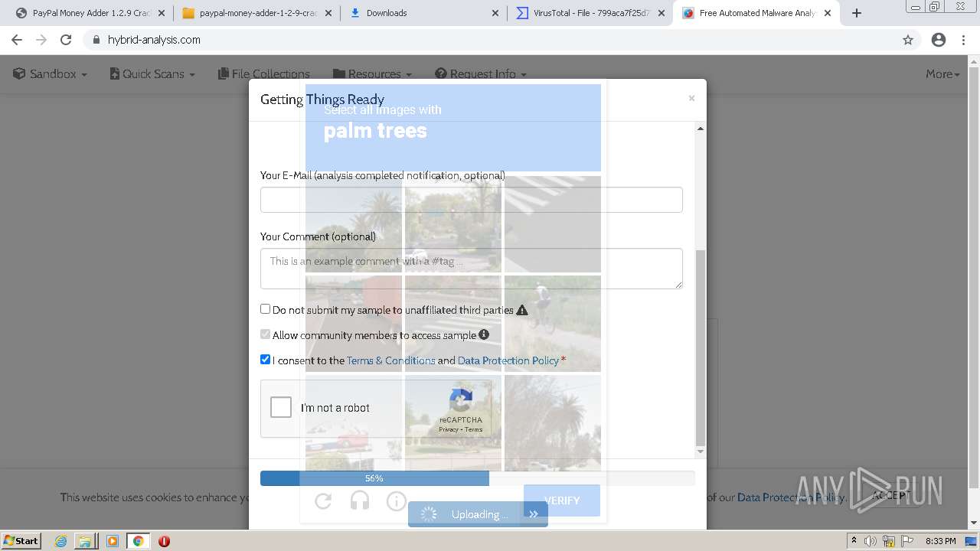Select the captcha tile with the cyclist

[553, 324]
